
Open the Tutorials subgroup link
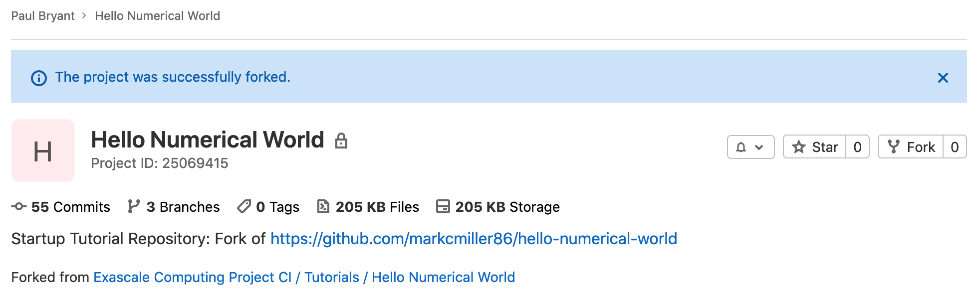click(x=332, y=277)
